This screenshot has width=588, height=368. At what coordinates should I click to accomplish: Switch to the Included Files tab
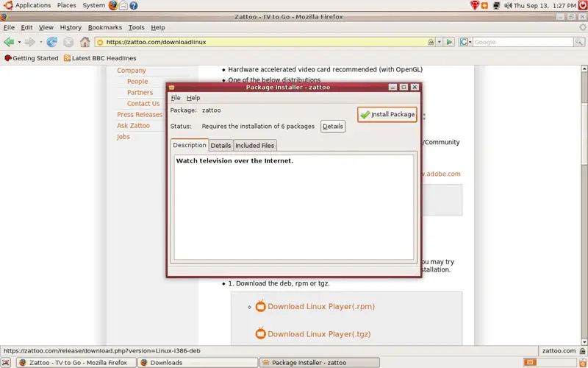click(x=254, y=145)
